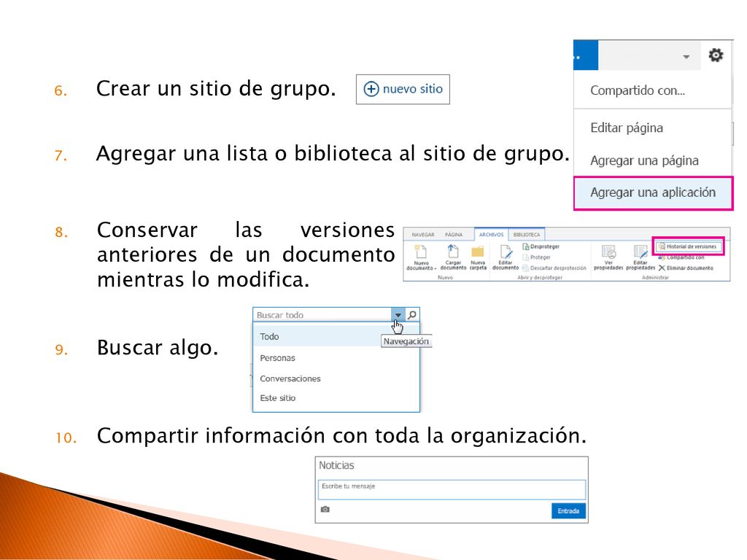The image size is (747, 560).
Task: Open Historial de versiones
Action: click(x=688, y=246)
